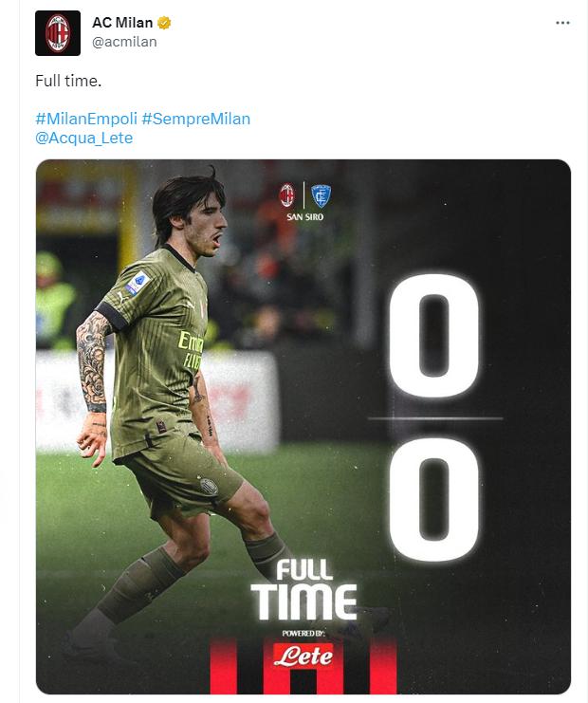Open the #SempreMilan hashtag
This screenshot has height=703, width=588.
[x=196, y=119]
